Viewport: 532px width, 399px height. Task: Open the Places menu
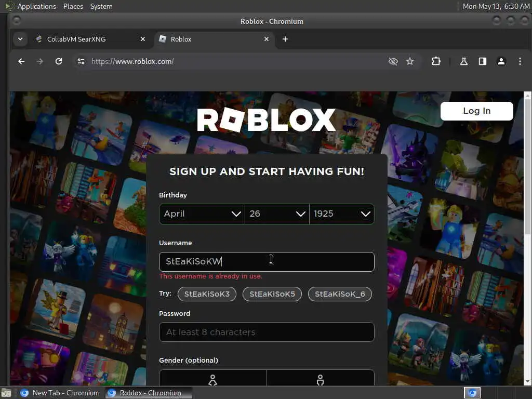[x=73, y=6]
